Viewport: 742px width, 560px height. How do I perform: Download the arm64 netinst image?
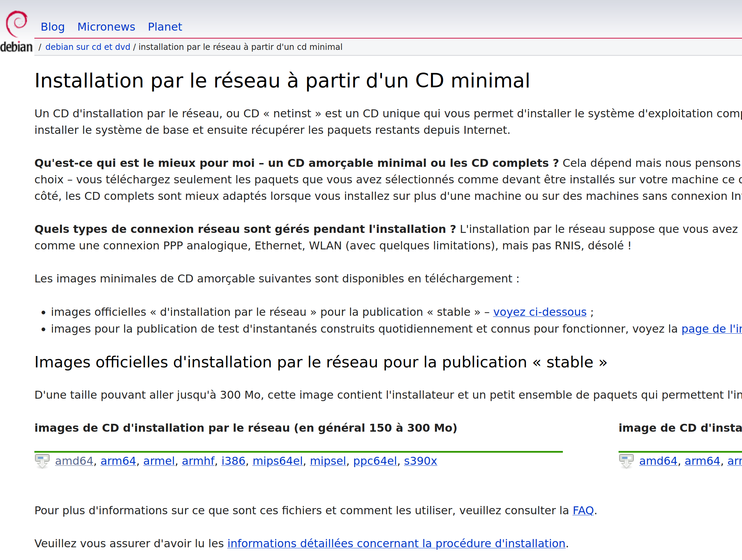coord(118,461)
